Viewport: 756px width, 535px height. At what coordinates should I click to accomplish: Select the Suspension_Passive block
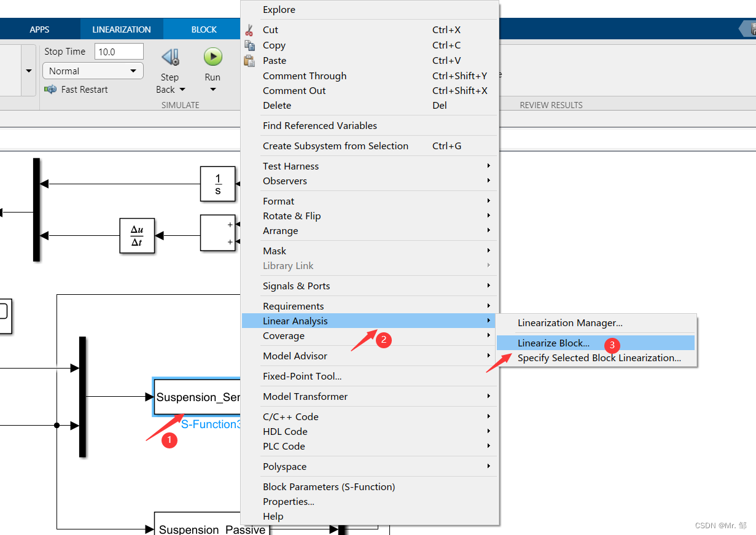click(211, 523)
